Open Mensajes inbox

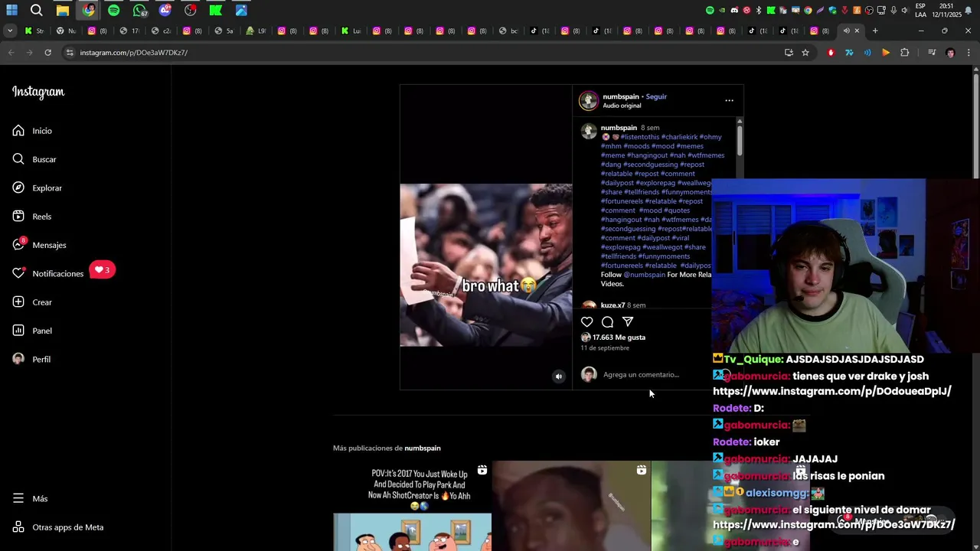coord(39,245)
